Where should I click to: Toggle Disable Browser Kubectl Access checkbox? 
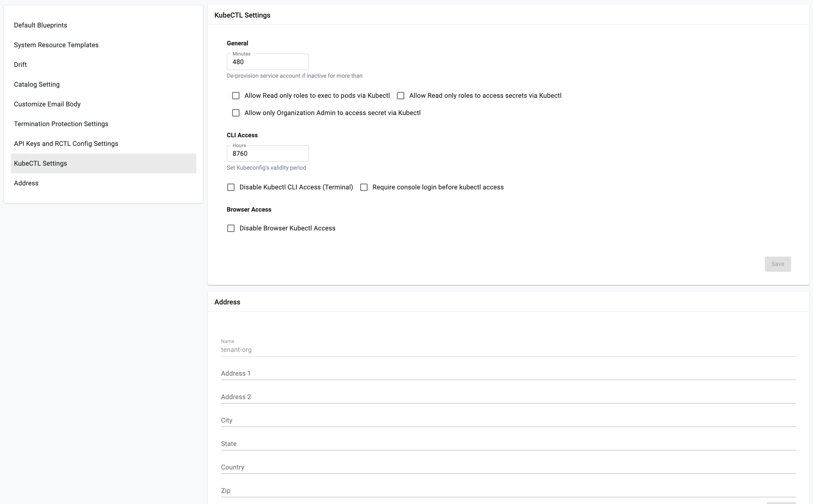pos(231,228)
